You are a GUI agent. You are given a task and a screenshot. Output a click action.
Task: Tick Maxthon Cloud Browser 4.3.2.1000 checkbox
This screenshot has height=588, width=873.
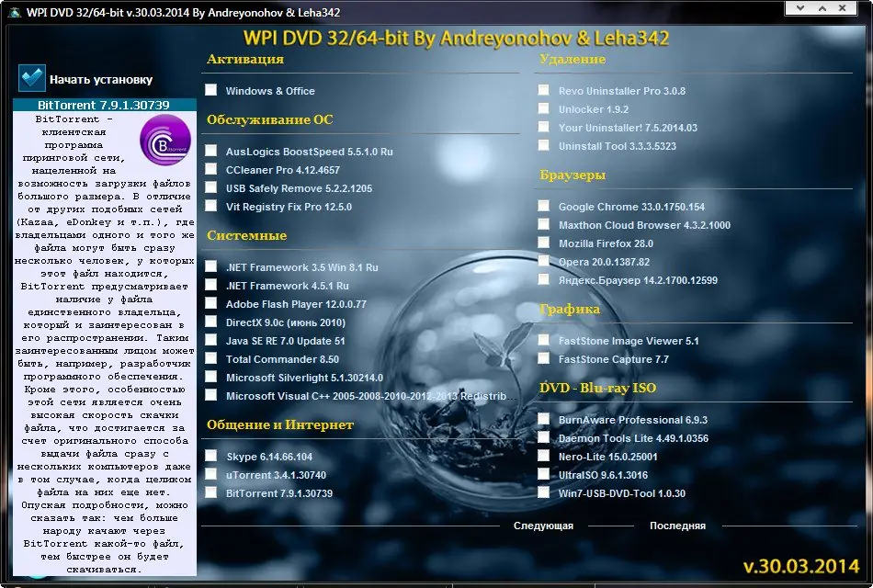click(544, 224)
